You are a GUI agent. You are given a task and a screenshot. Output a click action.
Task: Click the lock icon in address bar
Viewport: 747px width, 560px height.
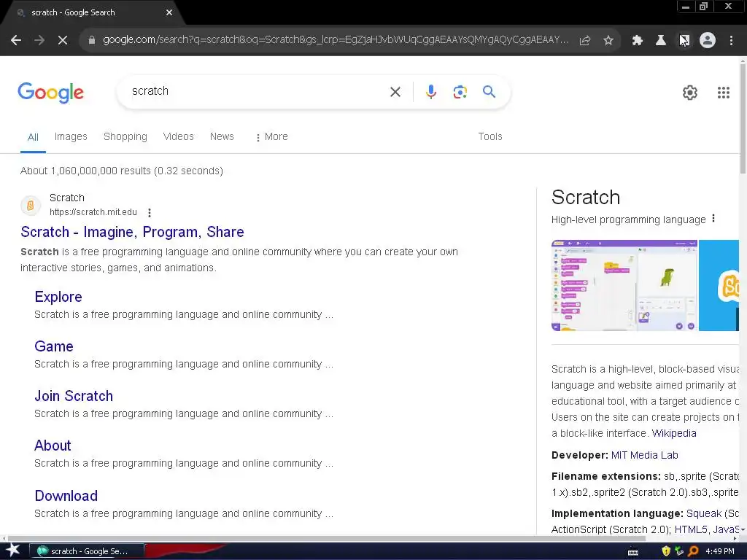(92, 41)
